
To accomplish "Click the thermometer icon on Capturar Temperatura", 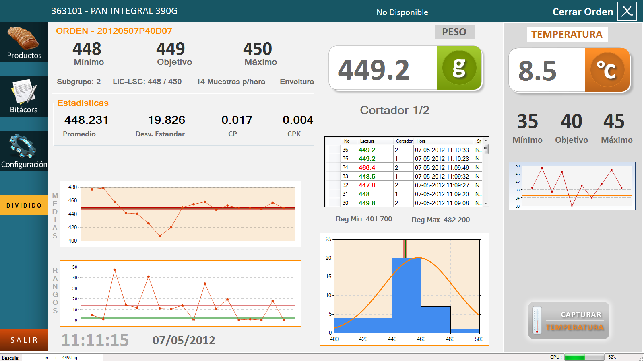I will coord(537,321).
